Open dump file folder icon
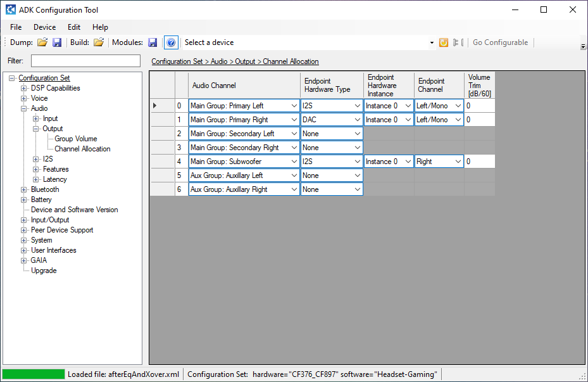The width and height of the screenshot is (588, 382). (42, 42)
